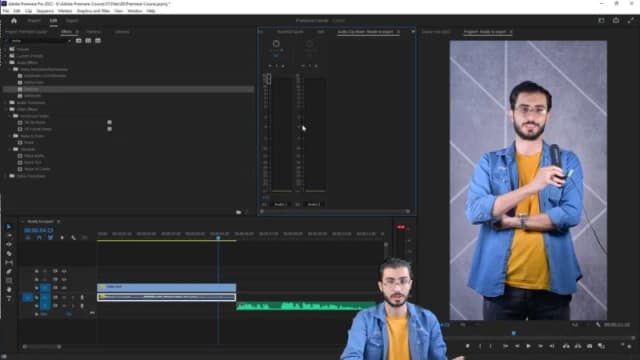Screen dimensions: 640x360
Task: Collapse the Immersive Video folder
Action: click(10, 116)
